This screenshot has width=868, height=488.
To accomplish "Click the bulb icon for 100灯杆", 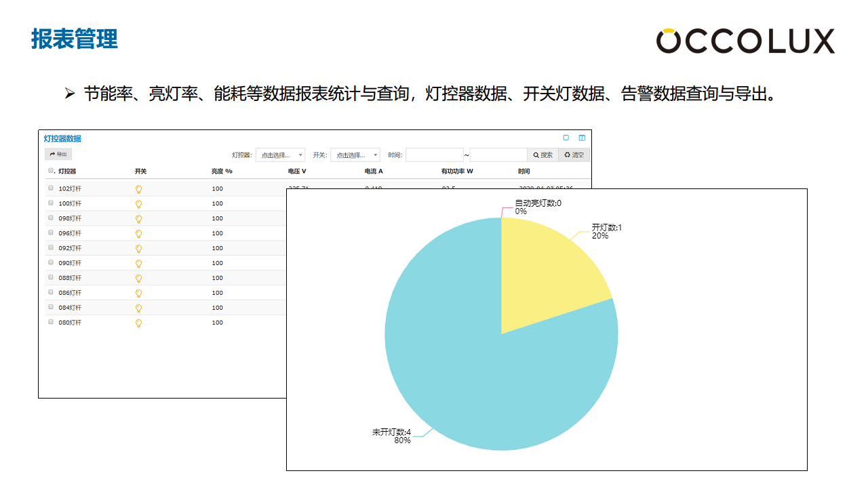I will tap(139, 204).
